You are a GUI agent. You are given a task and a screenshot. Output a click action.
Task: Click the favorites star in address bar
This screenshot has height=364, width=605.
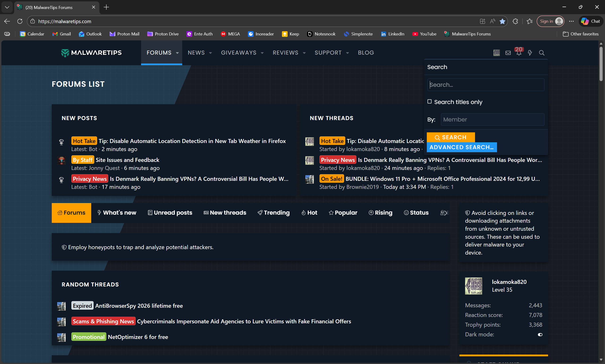502,21
